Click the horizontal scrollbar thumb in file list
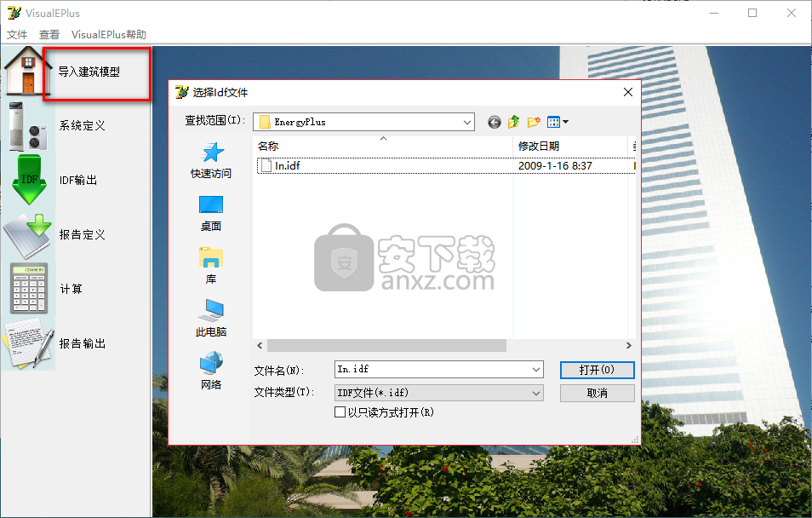 coord(386,345)
